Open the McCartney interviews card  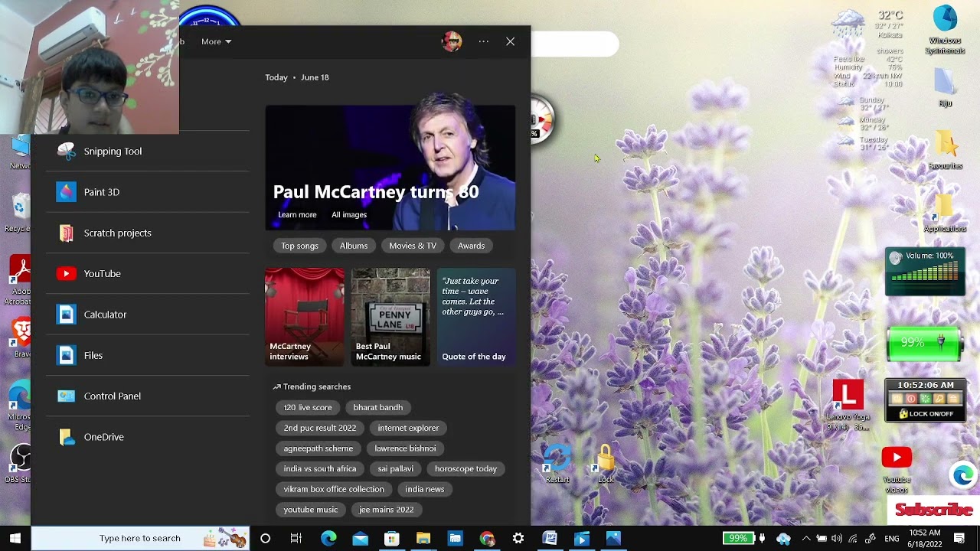pos(305,316)
